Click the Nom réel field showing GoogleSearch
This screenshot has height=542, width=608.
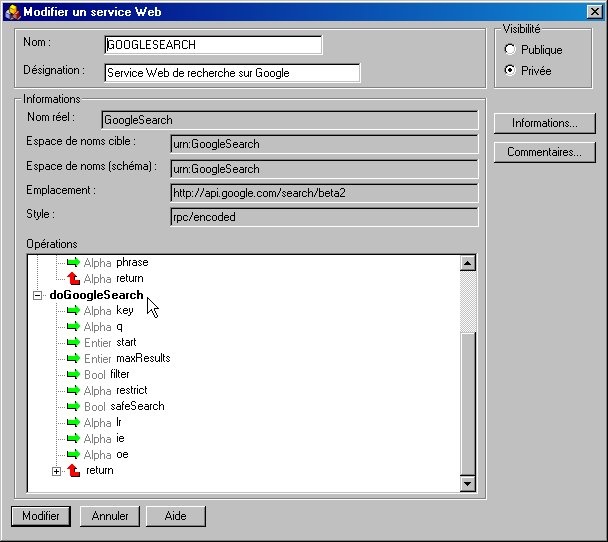[x=290, y=120]
